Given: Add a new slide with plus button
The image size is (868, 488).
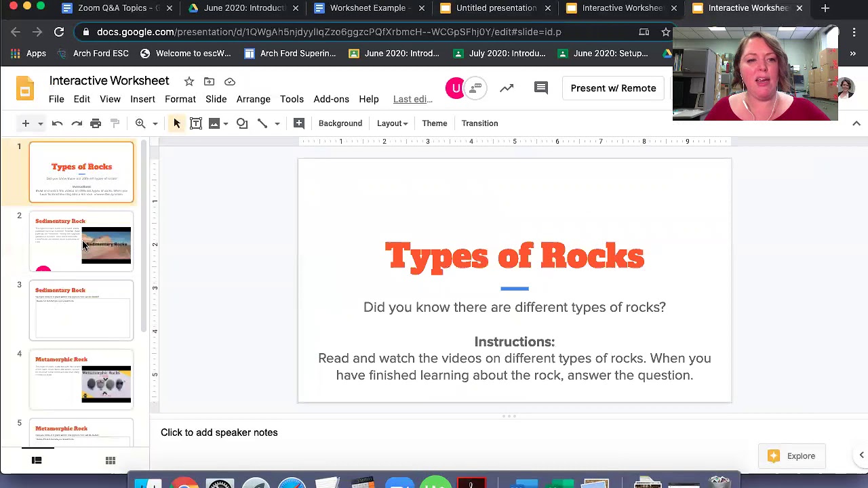Looking at the screenshot, I should 26,123.
